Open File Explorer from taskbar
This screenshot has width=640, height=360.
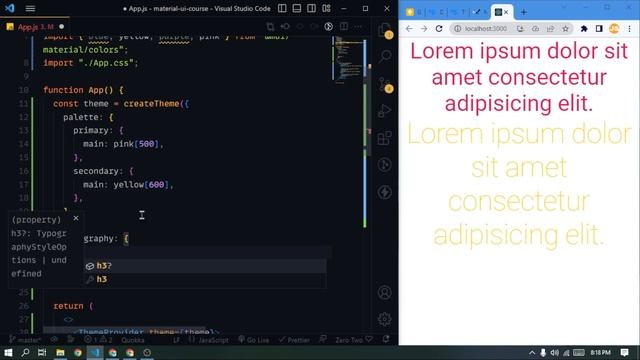[x=60, y=352]
